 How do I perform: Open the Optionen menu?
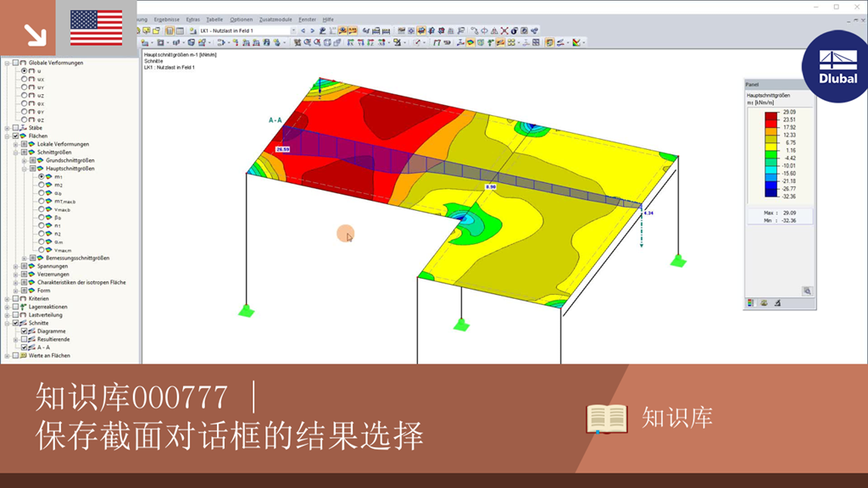[x=241, y=19]
